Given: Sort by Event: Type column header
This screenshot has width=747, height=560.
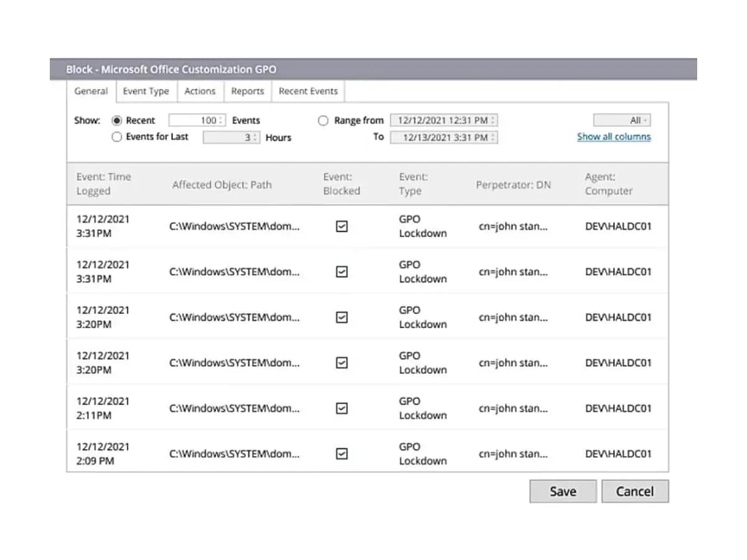Looking at the screenshot, I should coord(413,184).
